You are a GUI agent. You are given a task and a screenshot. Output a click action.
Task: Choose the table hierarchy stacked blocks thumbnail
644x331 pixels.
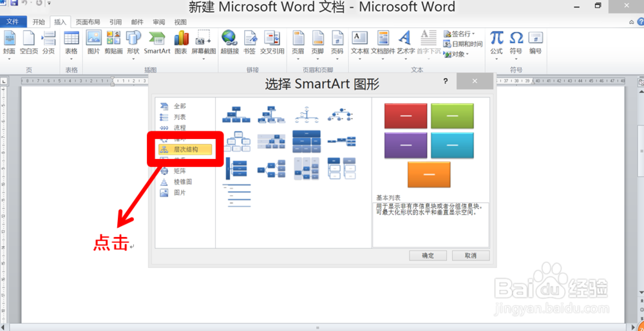coord(307,142)
